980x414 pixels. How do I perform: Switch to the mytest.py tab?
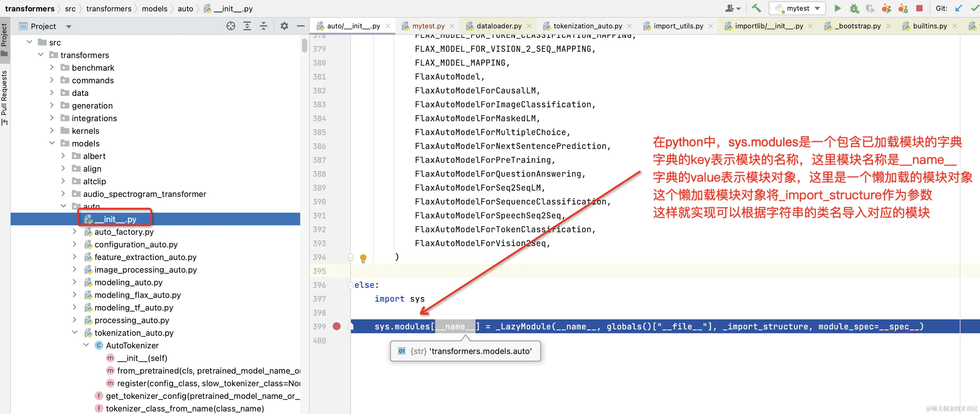(428, 26)
